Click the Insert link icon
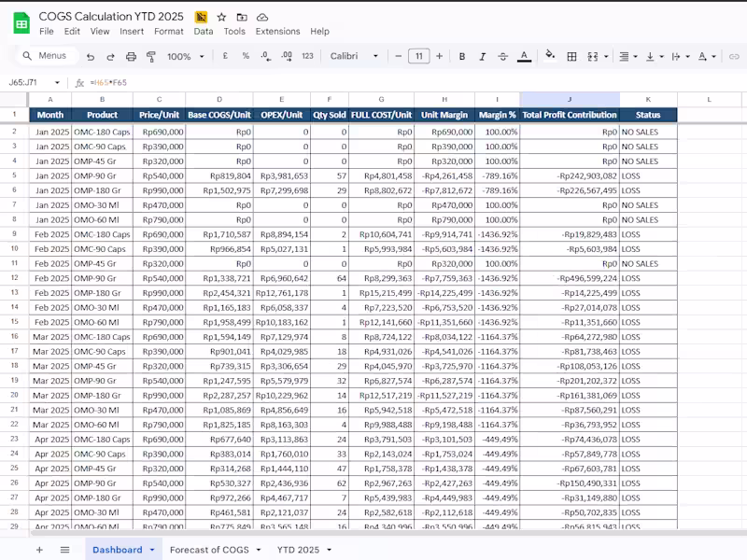The height and width of the screenshot is (560, 747). coord(734,56)
